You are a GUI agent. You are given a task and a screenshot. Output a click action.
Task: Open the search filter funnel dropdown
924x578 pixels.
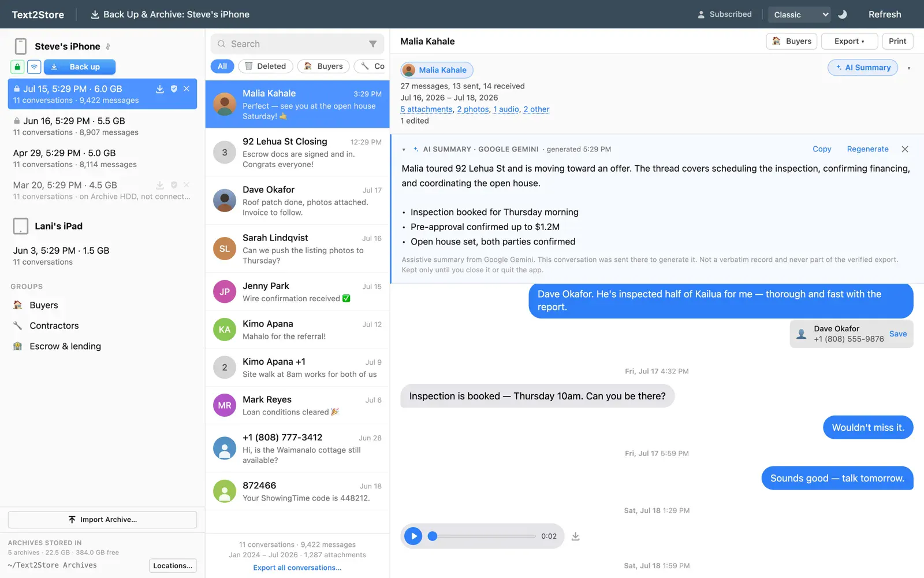tap(373, 44)
